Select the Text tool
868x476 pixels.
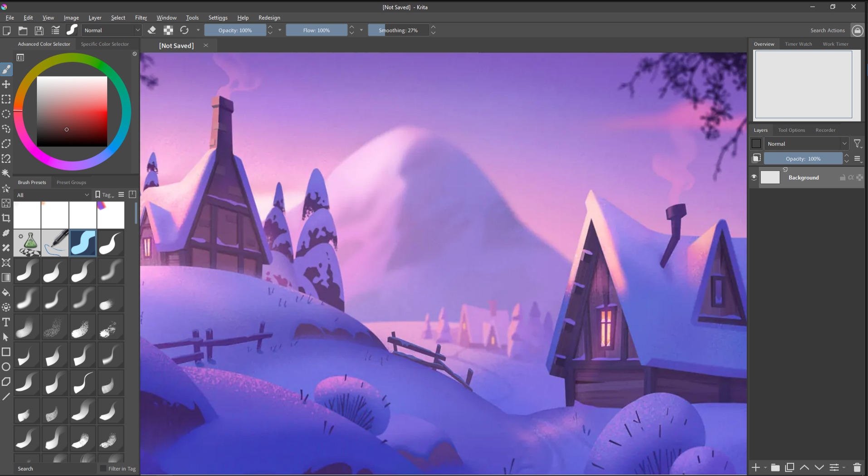(6, 322)
